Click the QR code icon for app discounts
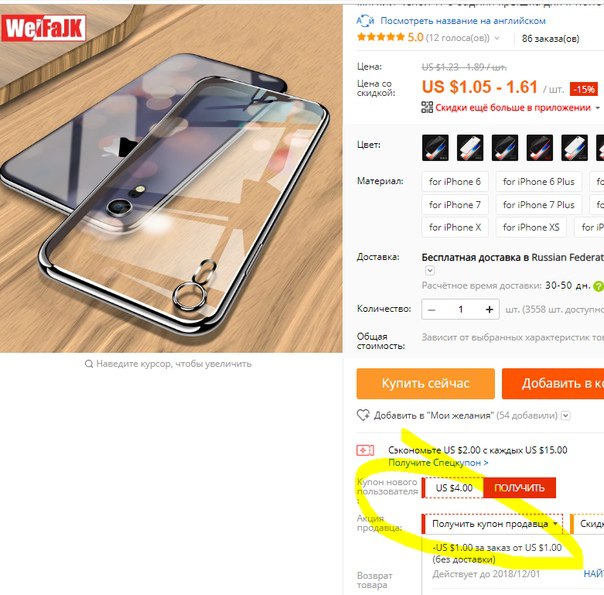The image size is (604, 595). 427,107
